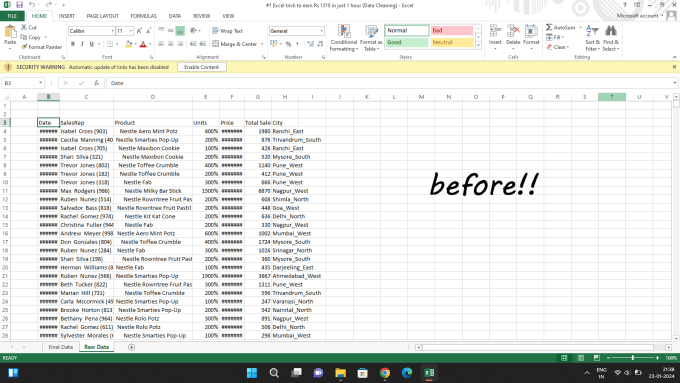Apply the Bad cell style
Image resolution: width=680 pixels, height=383 pixels.
(x=451, y=30)
